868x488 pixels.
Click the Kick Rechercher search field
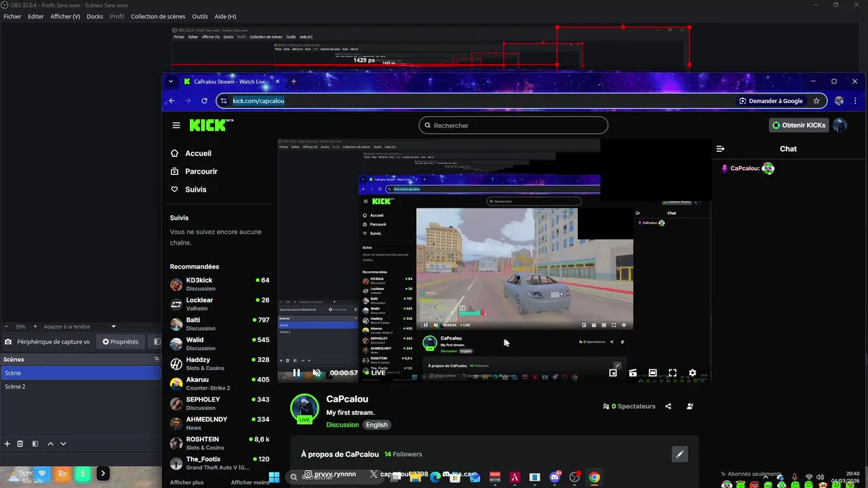pyautogui.click(x=513, y=125)
